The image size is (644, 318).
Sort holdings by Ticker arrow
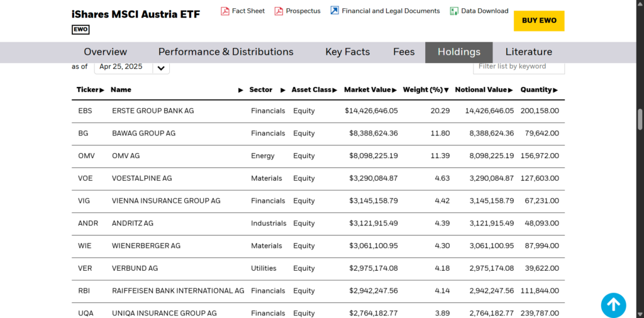[x=102, y=90]
